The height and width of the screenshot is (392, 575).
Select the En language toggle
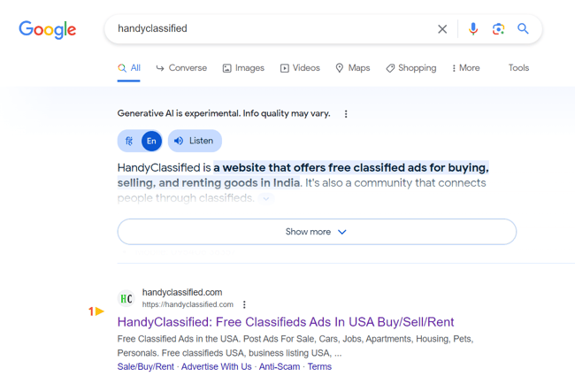151,141
